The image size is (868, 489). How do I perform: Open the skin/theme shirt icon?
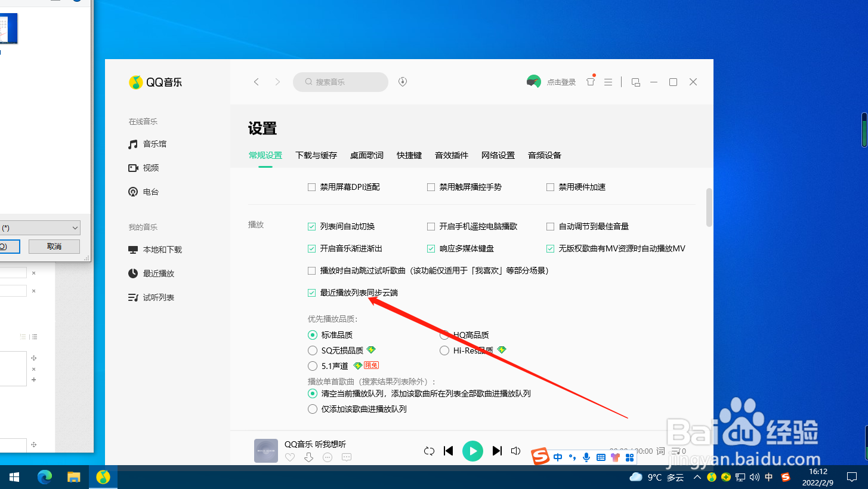click(x=589, y=82)
